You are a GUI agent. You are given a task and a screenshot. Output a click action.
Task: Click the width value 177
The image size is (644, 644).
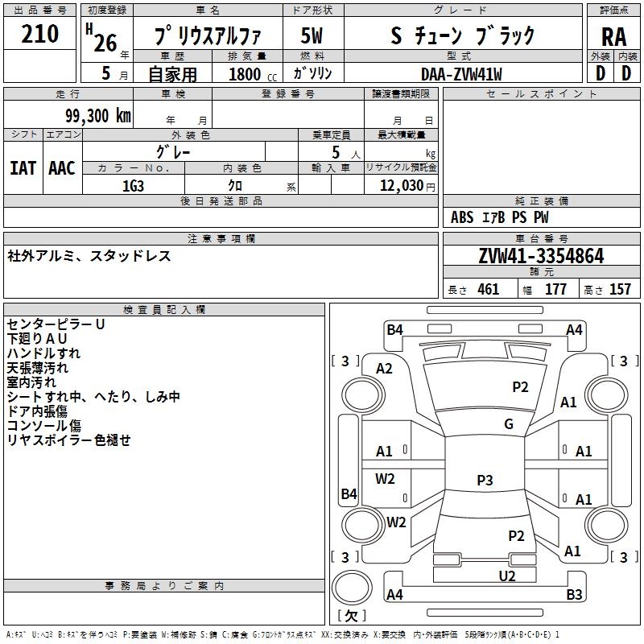[x=555, y=289]
